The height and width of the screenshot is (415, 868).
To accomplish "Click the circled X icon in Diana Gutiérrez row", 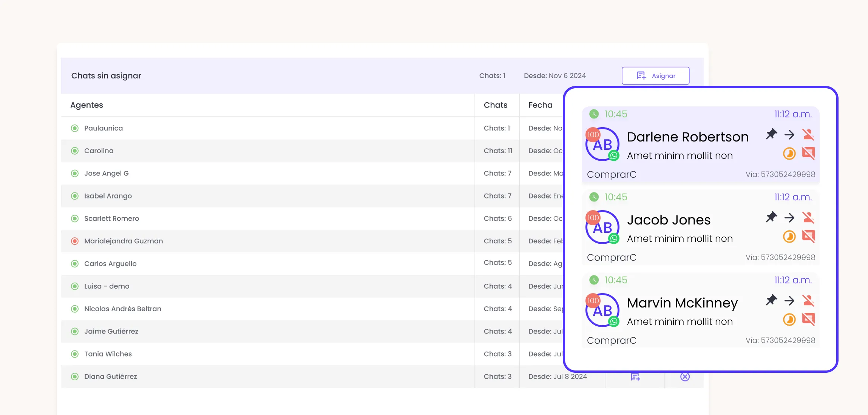I will 685,377.
